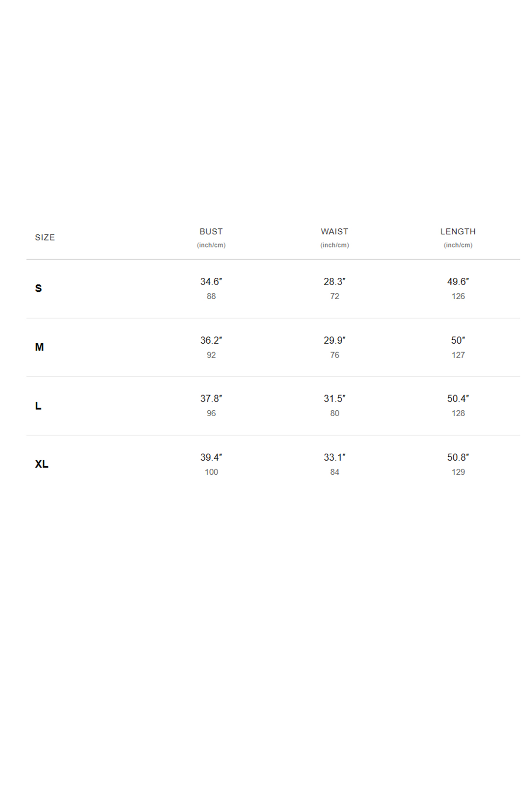This screenshot has height=798, width=532.
Task: Click the 28.3" waist value for S
Action: point(334,282)
